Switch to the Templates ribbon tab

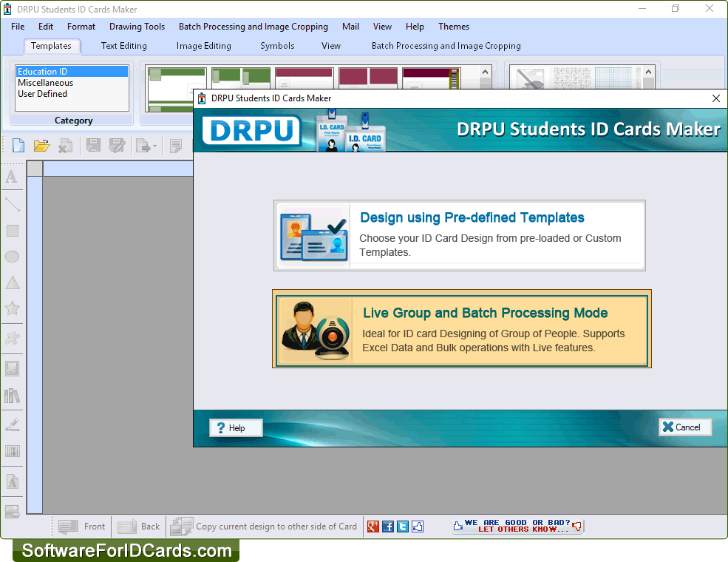[x=51, y=46]
